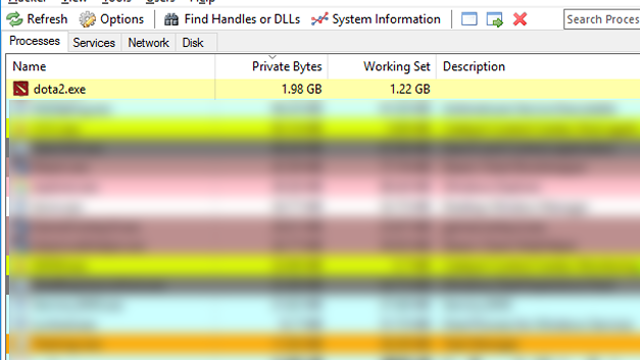
Task: Open Options via the gear icon
Action: [x=87, y=19]
